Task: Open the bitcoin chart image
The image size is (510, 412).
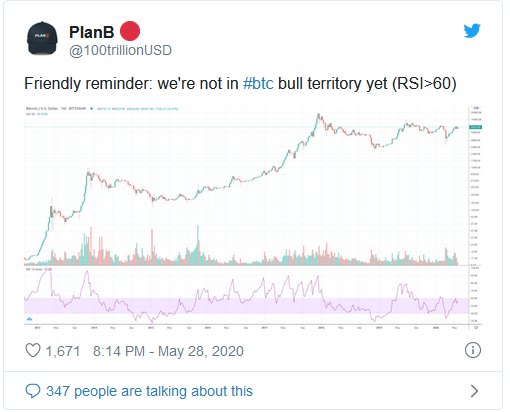Action: pyautogui.click(x=253, y=218)
